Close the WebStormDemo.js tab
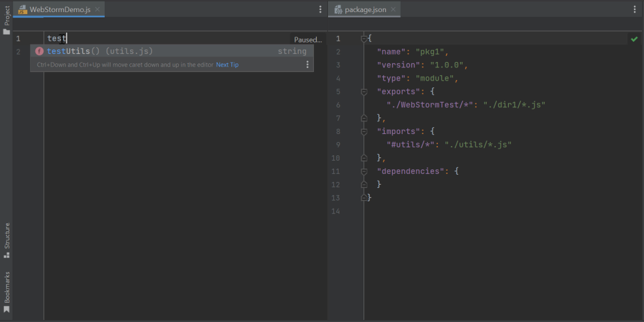The image size is (644, 322). (x=97, y=9)
